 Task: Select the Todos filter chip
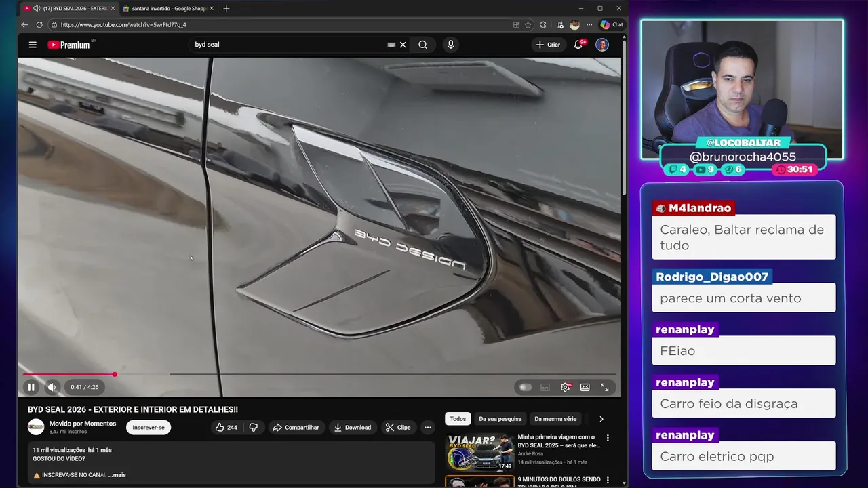click(458, 419)
